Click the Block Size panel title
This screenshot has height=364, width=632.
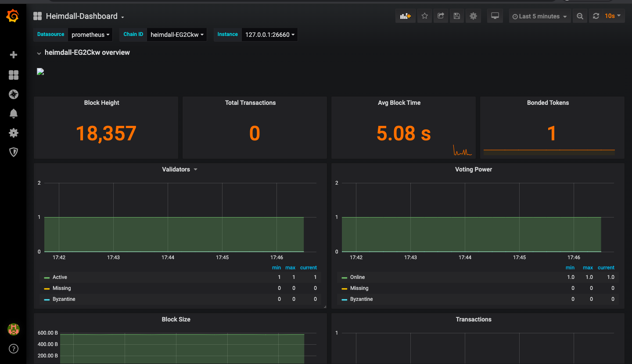pos(176,319)
